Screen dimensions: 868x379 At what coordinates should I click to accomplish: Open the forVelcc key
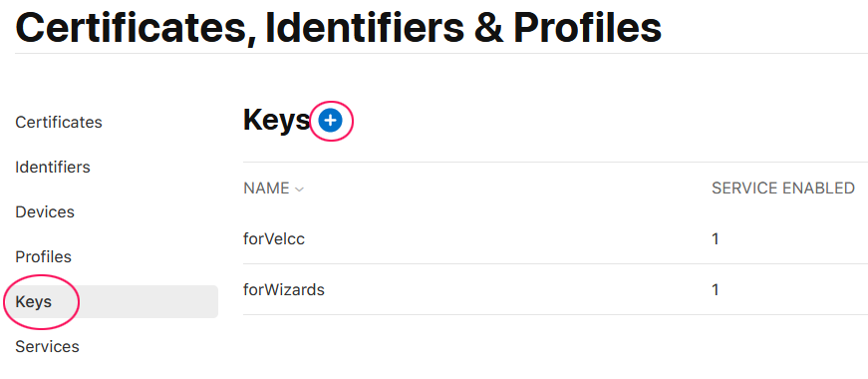point(274,238)
